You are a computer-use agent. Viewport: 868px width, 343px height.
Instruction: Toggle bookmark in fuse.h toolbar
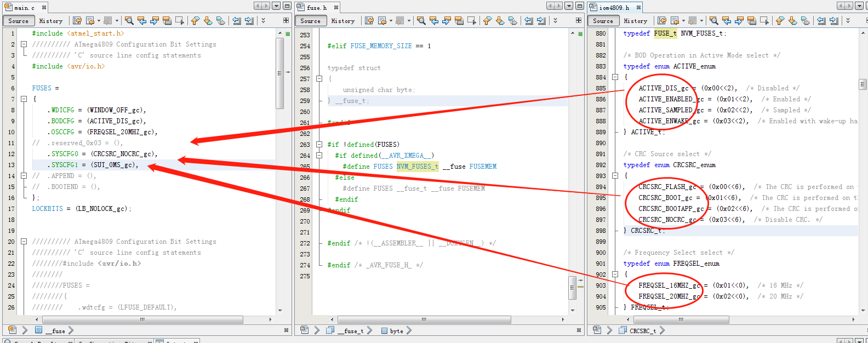click(x=512, y=20)
